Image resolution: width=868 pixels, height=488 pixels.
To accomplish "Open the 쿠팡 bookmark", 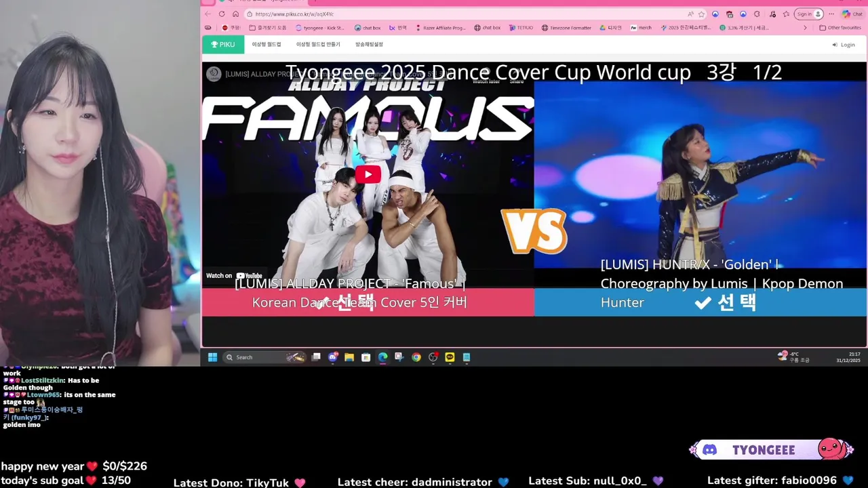I will [x=231, y=28].
